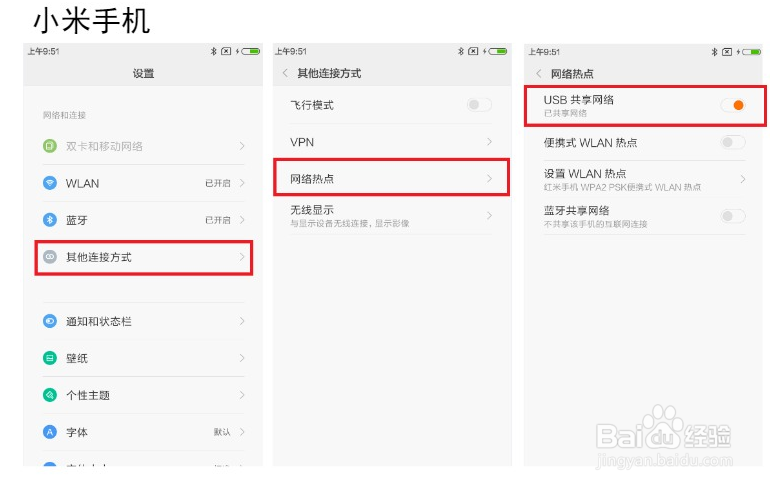Viewport: 777px width, 488px height.
Task: Select 壁纸 wallpaper entry
Action: click(144, 358)
